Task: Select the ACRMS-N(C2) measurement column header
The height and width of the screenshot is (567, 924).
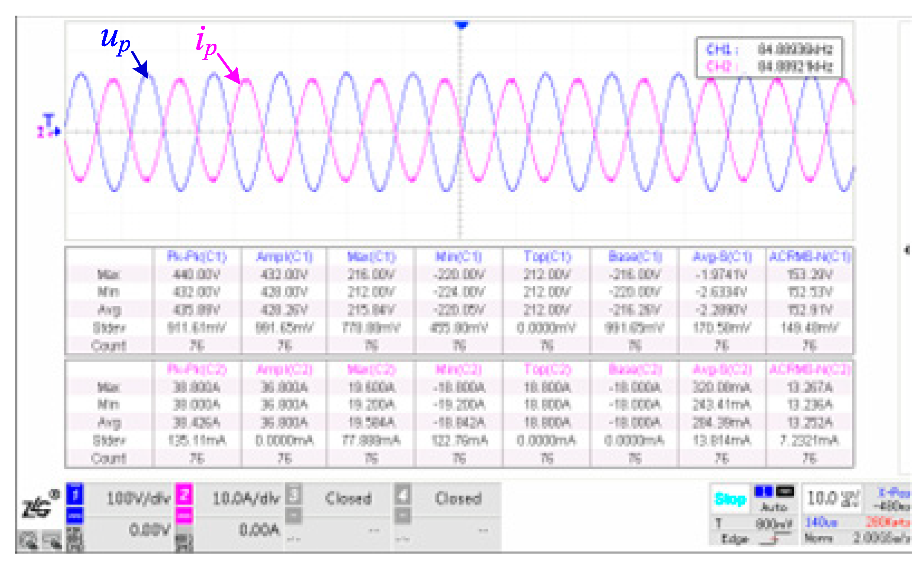Action: (x=810, y=370)
